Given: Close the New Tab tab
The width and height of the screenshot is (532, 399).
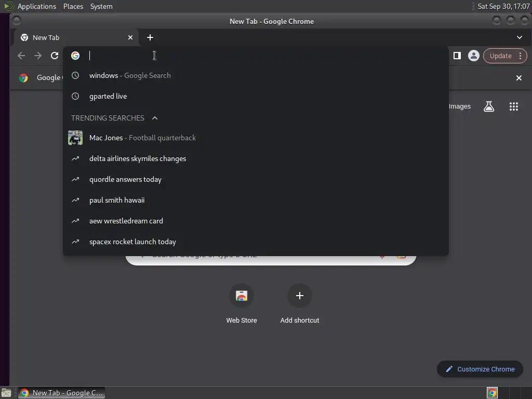Looking at the screenshot, I should tap(130, 37).
